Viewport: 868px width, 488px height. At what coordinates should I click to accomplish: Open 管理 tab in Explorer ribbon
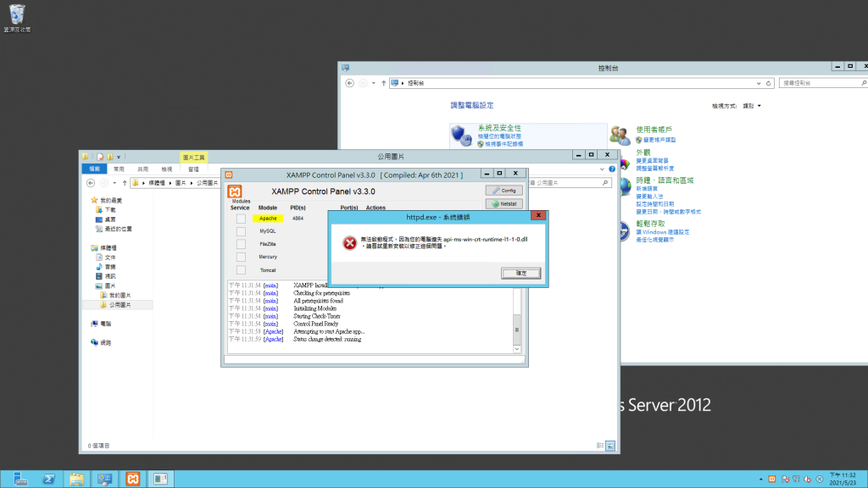[193, 169]
